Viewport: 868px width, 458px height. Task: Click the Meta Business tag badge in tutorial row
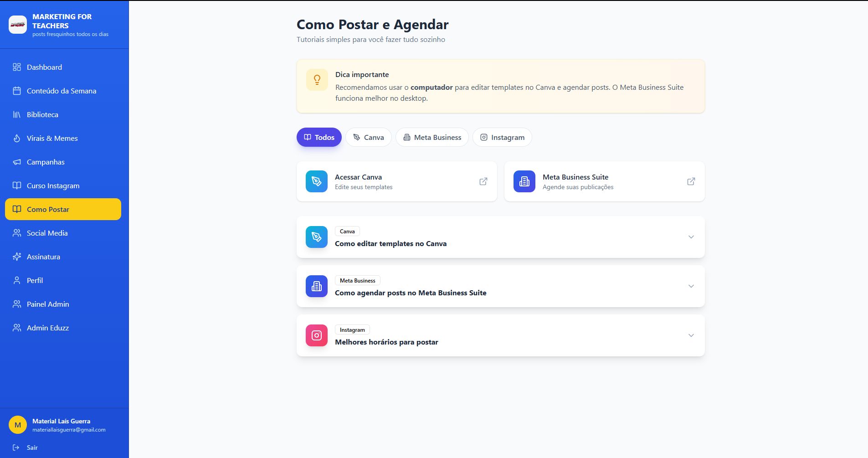point(358,281)
